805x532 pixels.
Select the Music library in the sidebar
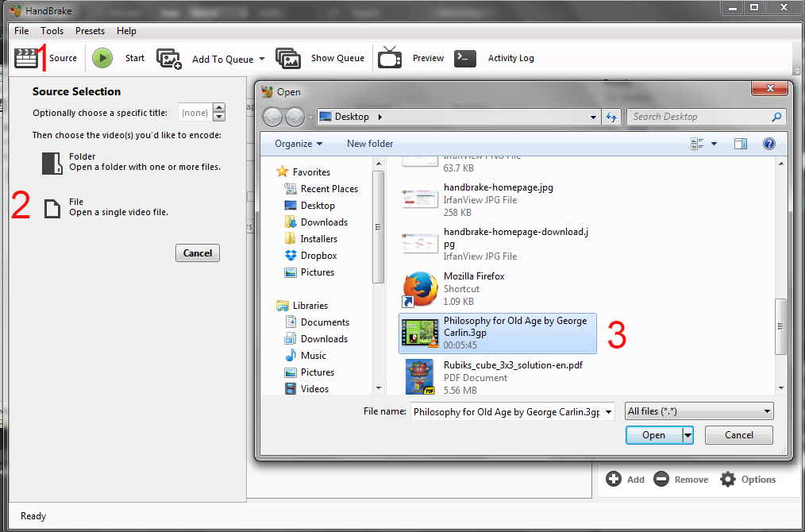click(x=315, y=355)
